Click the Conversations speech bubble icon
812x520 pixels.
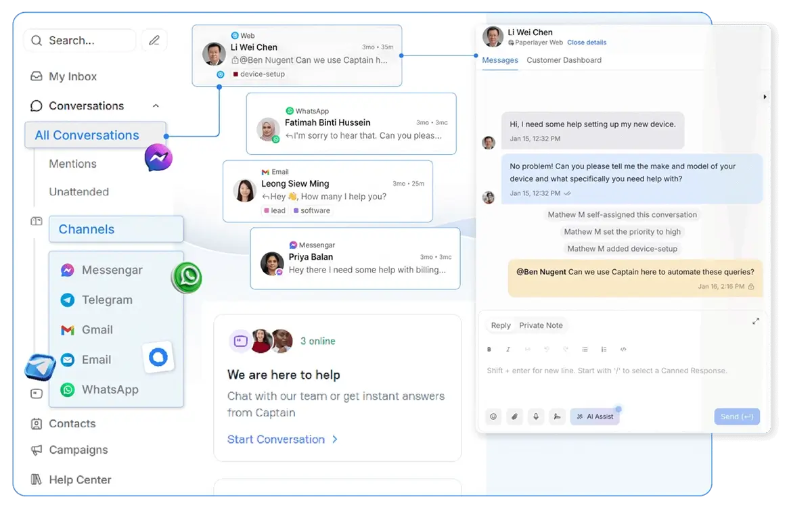[37, 106]
